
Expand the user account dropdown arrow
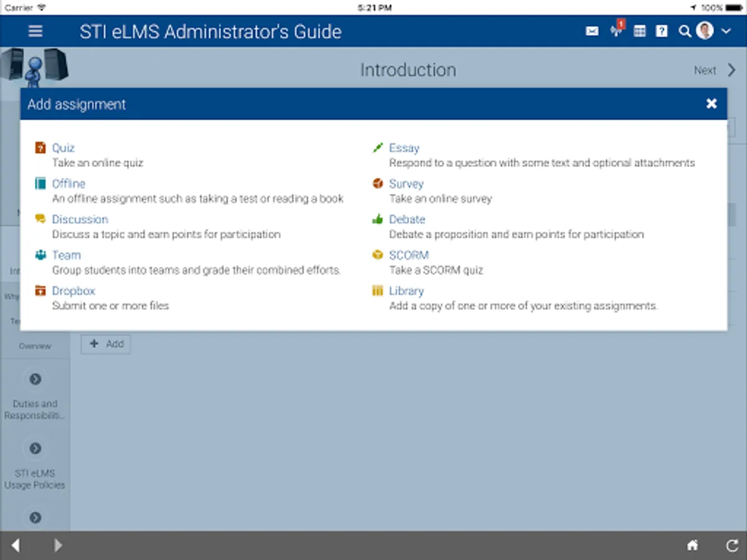[726, 31]
